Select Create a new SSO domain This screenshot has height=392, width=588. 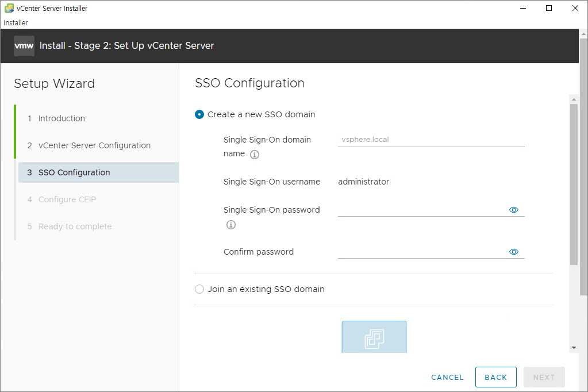click(199, 114)
